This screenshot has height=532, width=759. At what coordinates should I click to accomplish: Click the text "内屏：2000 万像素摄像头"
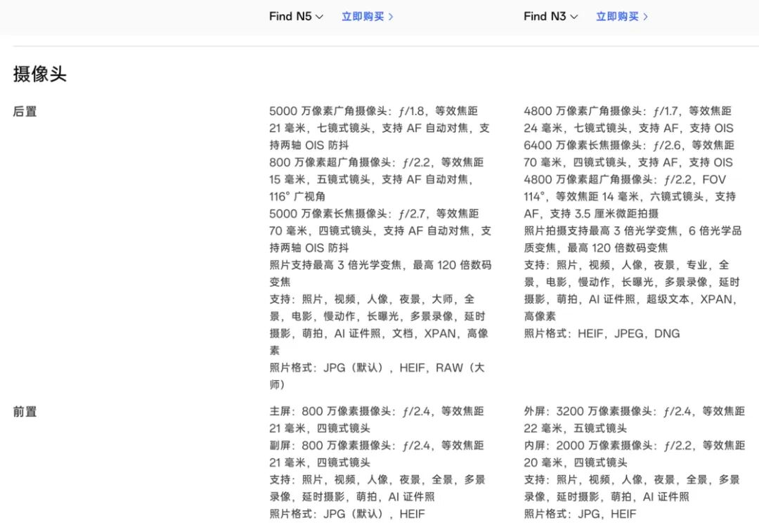tap(588, 446)
